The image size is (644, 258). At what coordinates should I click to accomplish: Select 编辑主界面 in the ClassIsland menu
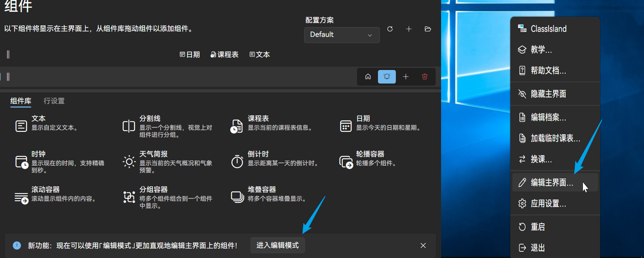(551, 182)
